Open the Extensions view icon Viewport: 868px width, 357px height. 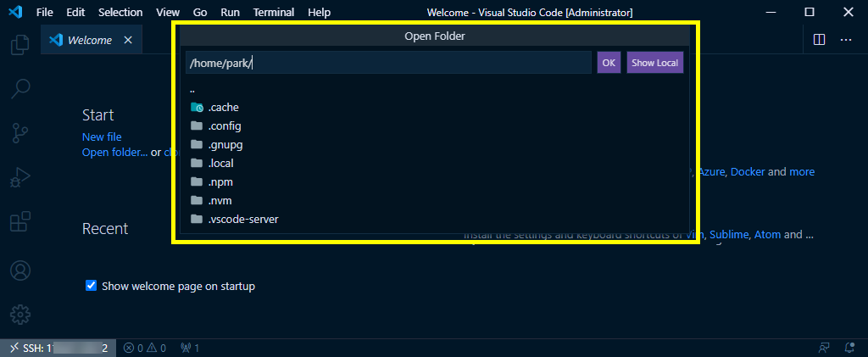(20, 222)
